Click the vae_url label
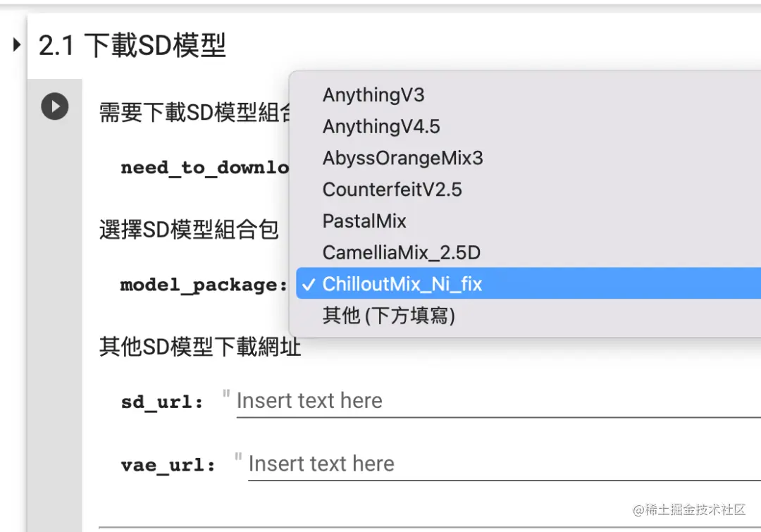Screen dimensions: 761x532 (x=168, y=466)
